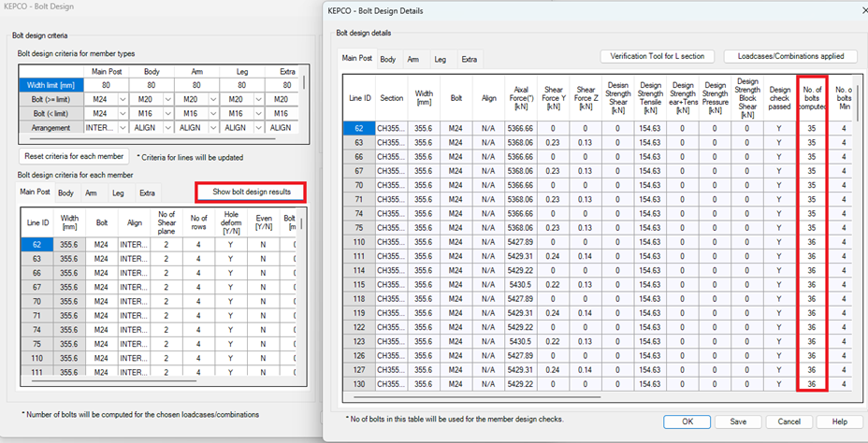
Task: Click the Save button
Action: 738,422
